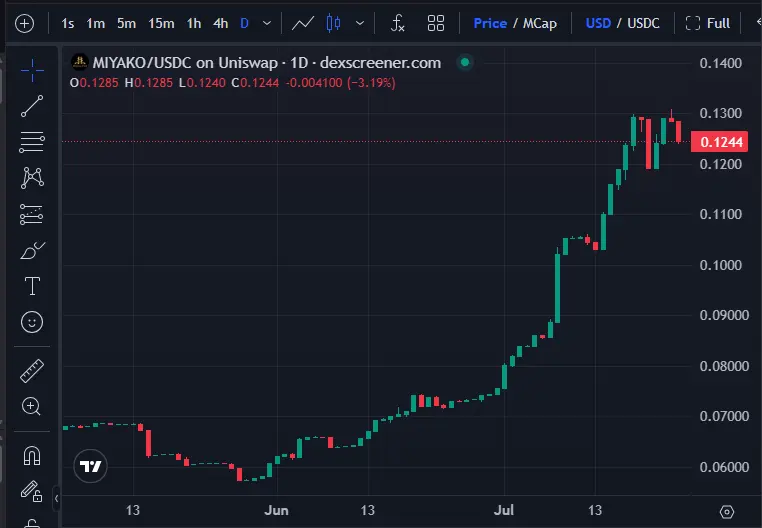Screen dimensions: 762x528
Task: Select the trend line tool
Action: [32, 106]
